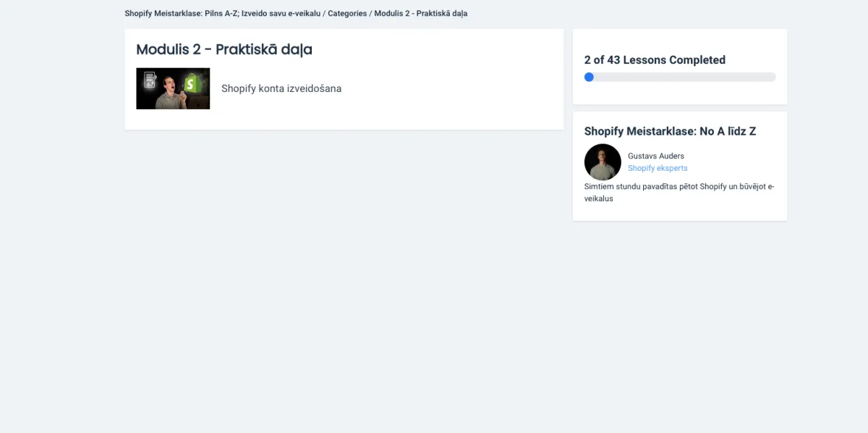Click the word Completed in the progress card
Viewport: 868px width, 433px height.
697,60
